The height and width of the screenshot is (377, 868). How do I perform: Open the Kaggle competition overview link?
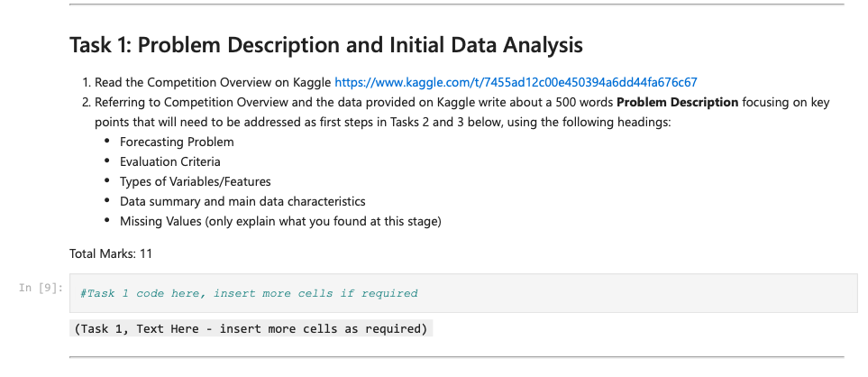click(516, 82)
